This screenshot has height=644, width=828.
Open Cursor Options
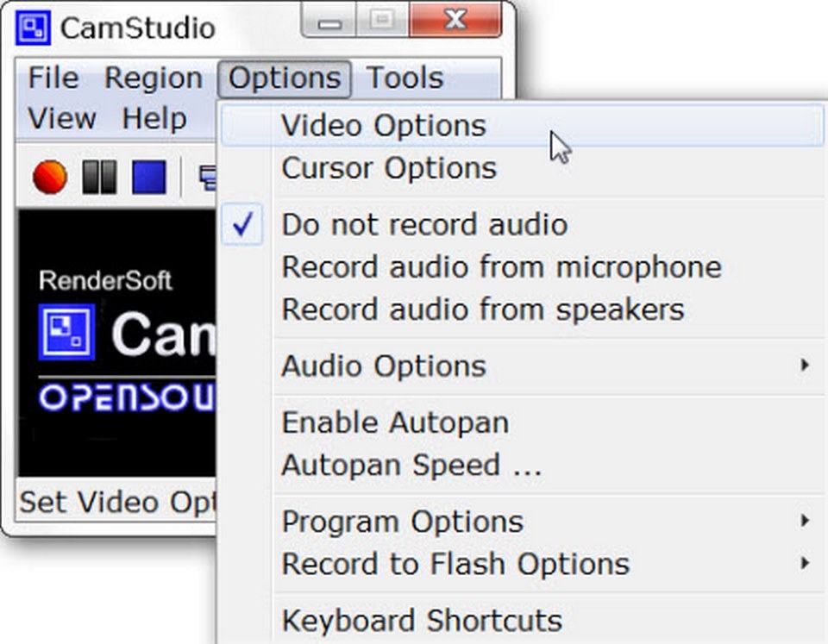388,168
